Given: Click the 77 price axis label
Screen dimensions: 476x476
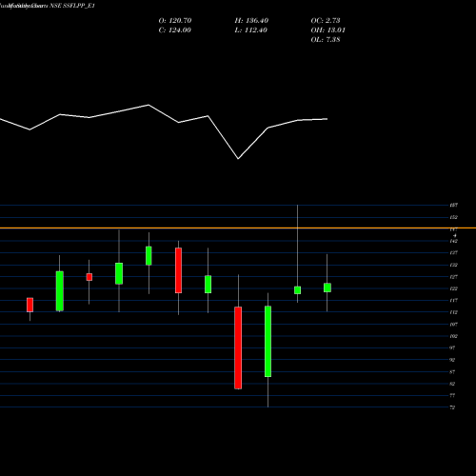Looking at the screenshot, I should 452,396.
